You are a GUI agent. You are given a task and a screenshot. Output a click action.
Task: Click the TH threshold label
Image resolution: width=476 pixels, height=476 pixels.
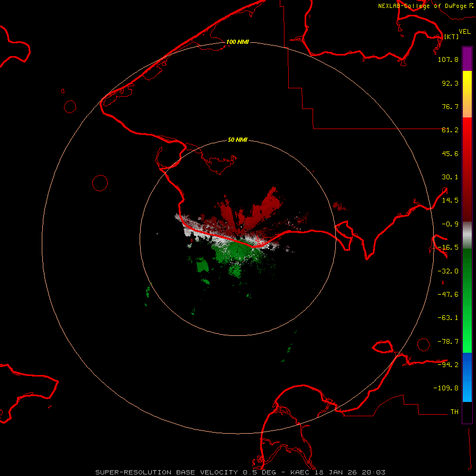pos(454,411)
